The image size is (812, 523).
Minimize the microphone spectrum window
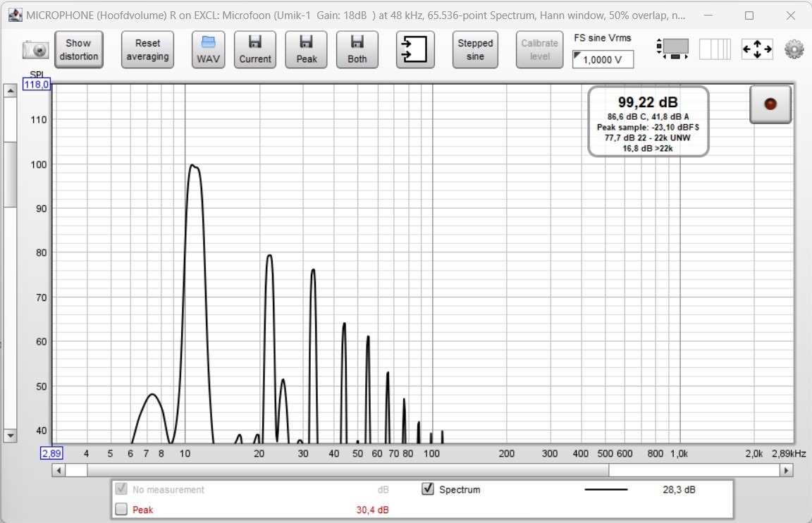click(x=708, y=16)
